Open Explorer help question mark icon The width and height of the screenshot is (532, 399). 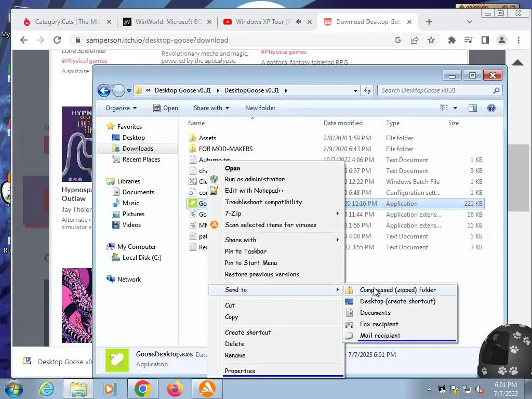click(491, 108)
